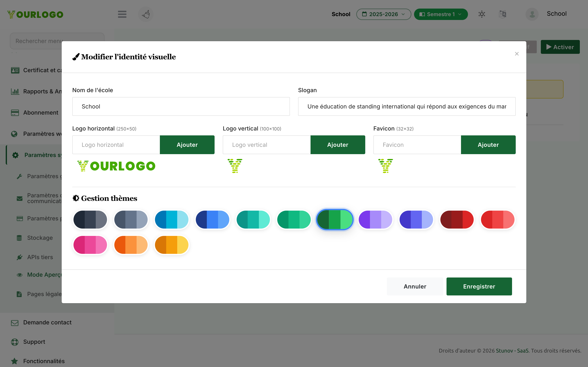This screenshot has width=588, height=367.
Task: Click Ajouter for the Favicon upload
Action: (x=488, y=145)
